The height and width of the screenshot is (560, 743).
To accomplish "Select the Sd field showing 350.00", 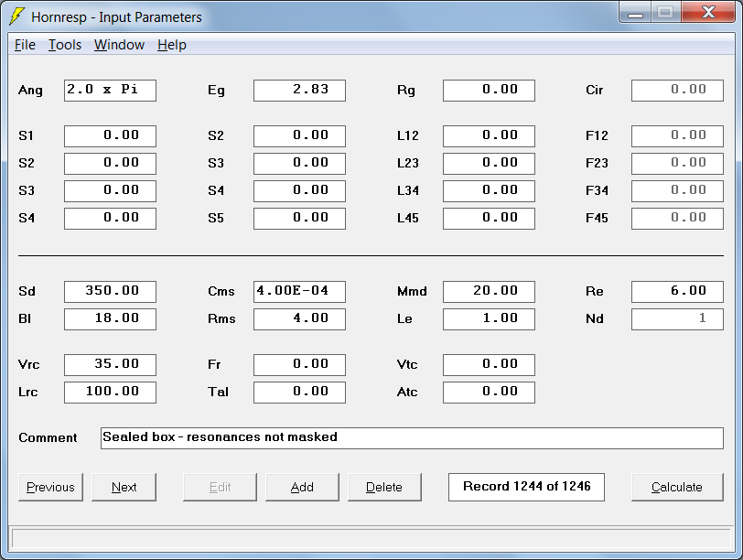I will coord(110,291).
